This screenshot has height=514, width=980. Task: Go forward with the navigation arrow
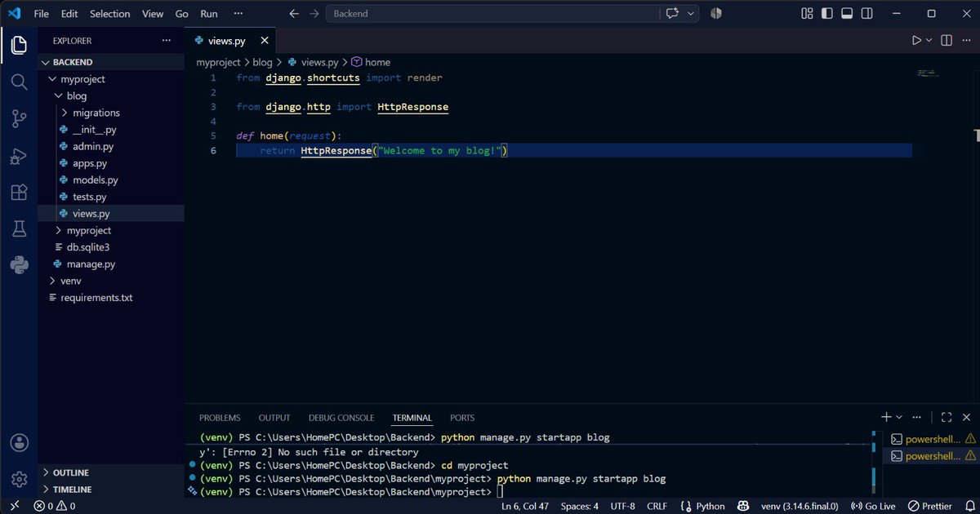pyautogui.click(x=314, y=14)
